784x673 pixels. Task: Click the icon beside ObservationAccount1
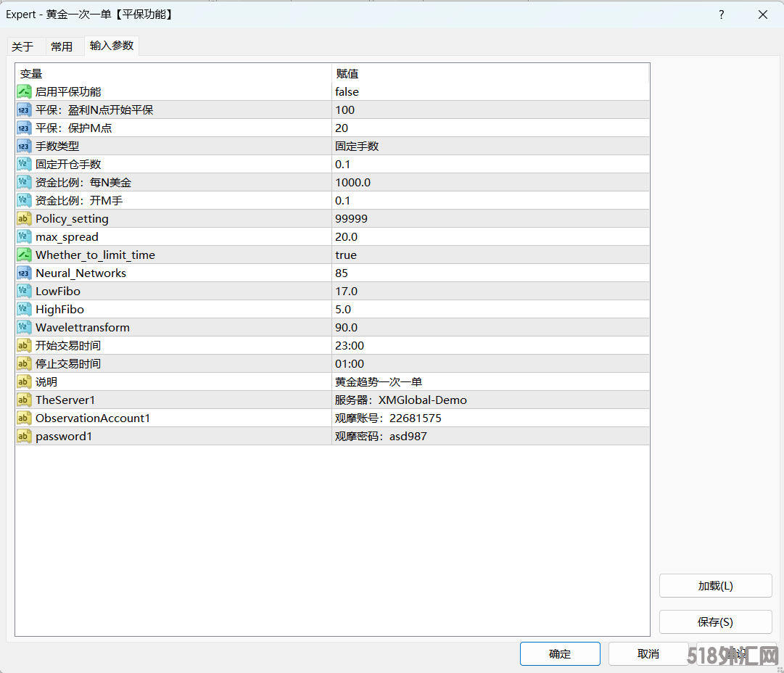pyautogui.click(x=24, y=418)
